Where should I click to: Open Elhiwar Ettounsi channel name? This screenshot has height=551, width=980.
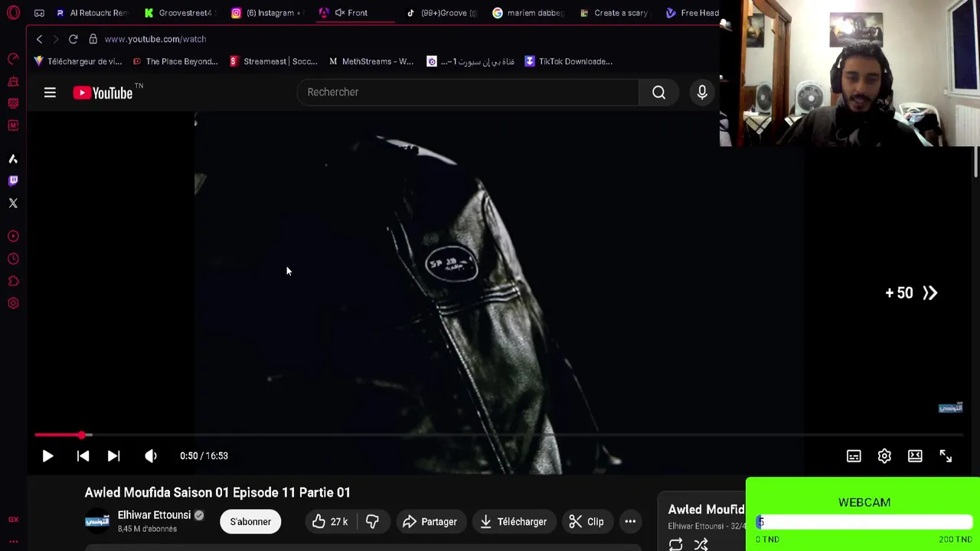tap(154, 515)
